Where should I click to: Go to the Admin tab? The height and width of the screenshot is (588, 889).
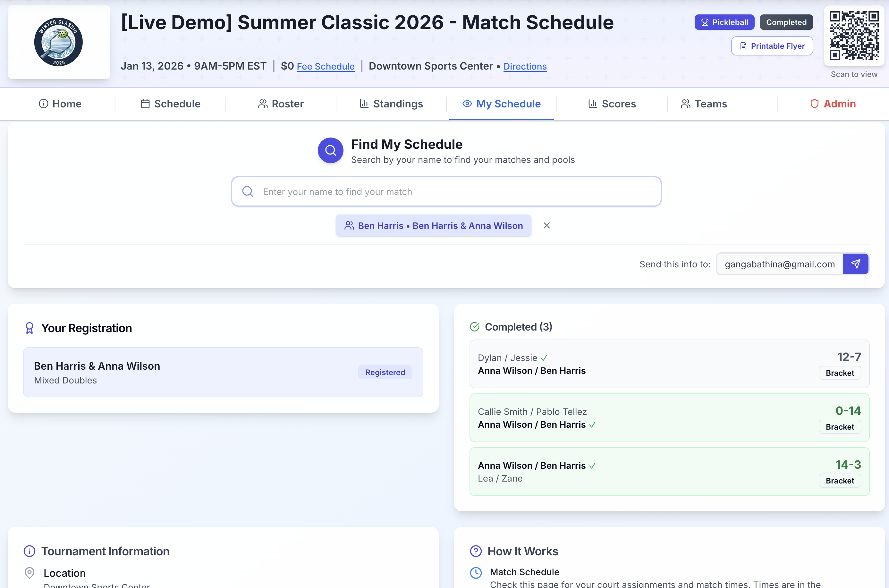(x=833, y=104)
